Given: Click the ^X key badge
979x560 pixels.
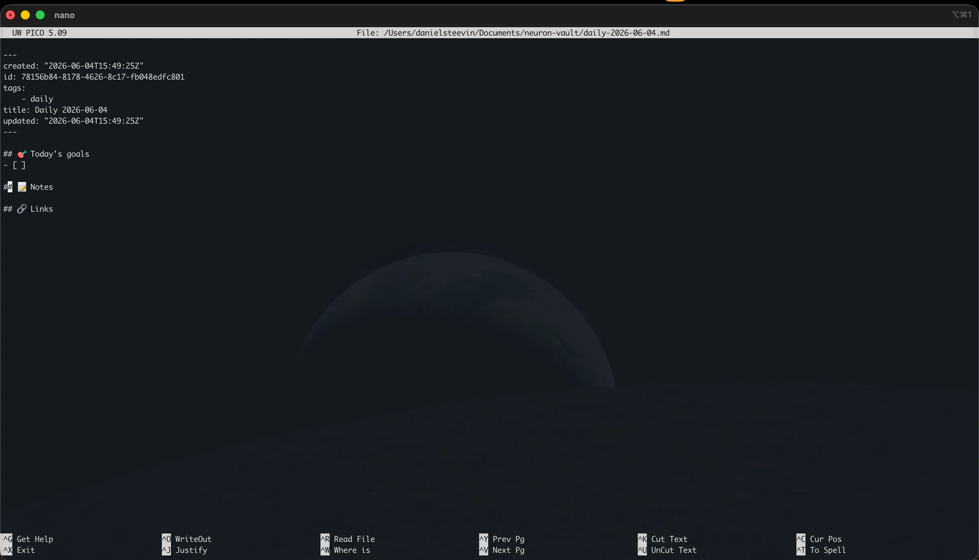Looking at the screenshot, I should click(x=8, y=550).
